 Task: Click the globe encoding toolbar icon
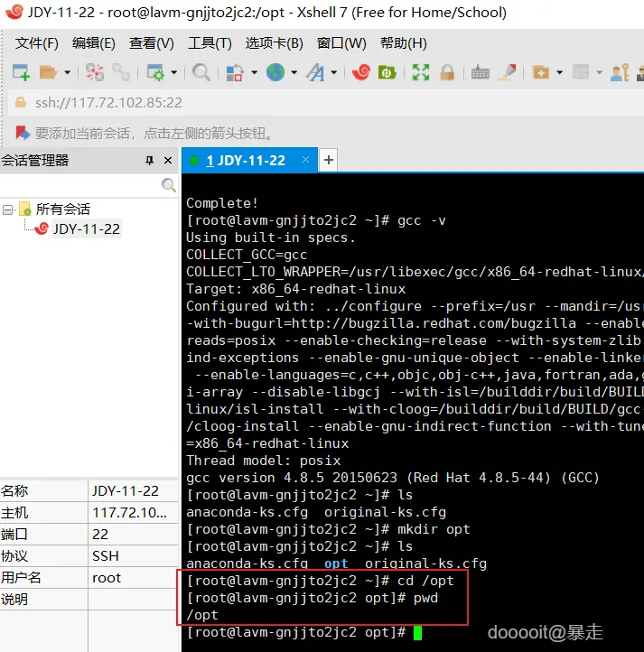coord(275,73)
